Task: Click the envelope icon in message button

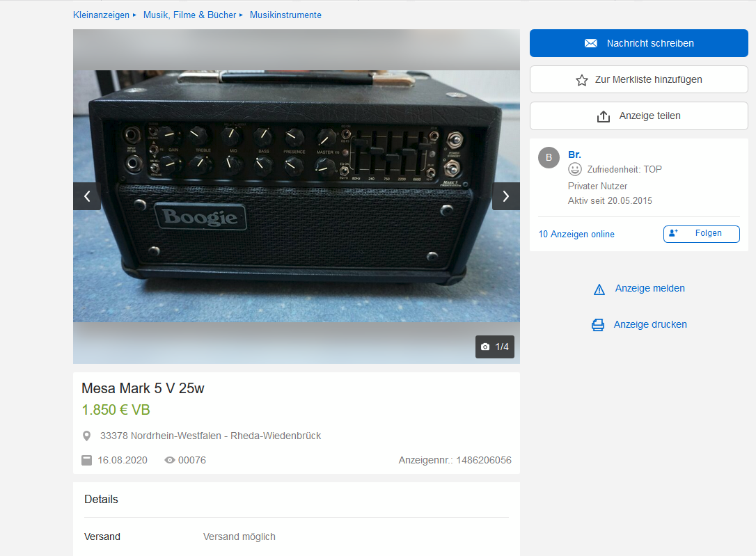Action: point(590,43)
